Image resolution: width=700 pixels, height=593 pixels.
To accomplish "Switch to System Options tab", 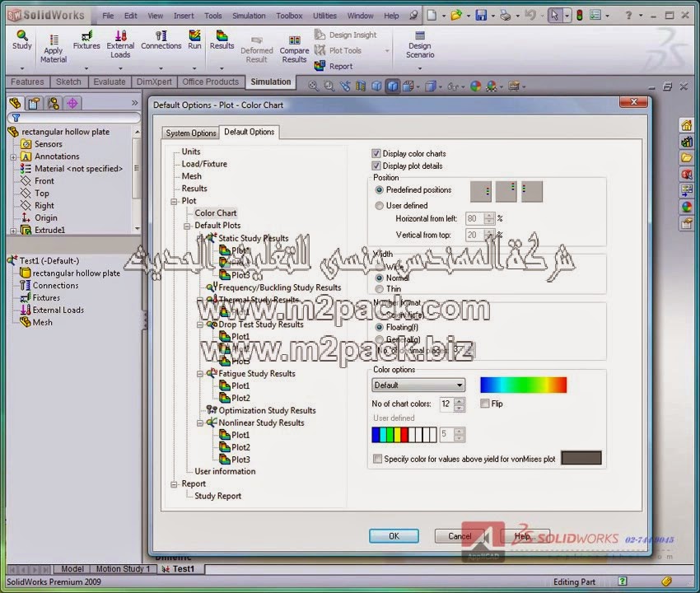I will (x=190, y=133).
